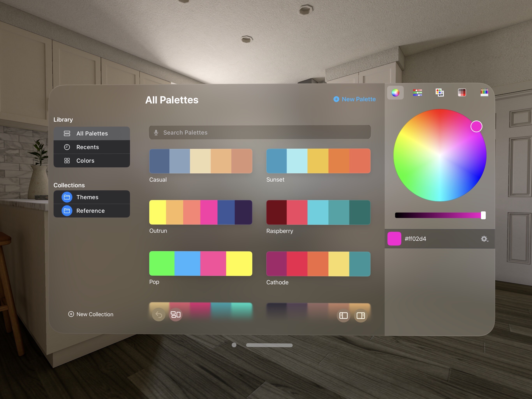Click the Cathode palette name
Screen dimensions: 532x399
pos(277,282)
